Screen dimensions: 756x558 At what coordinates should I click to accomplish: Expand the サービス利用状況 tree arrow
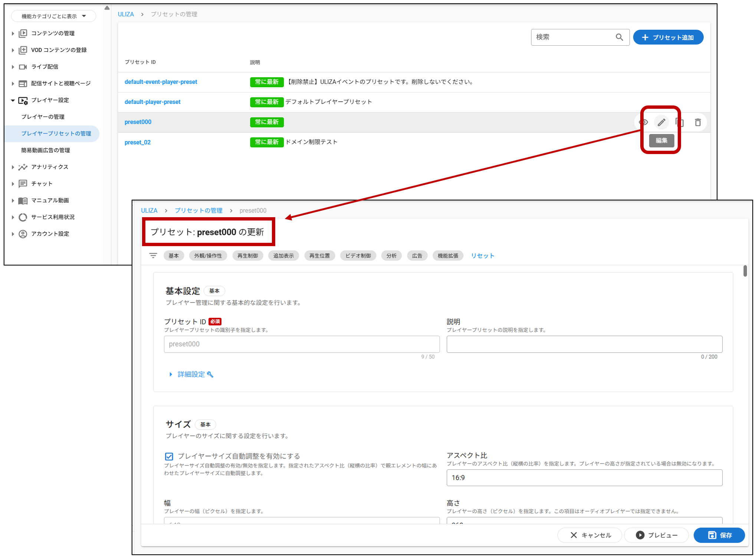(13, 217)
